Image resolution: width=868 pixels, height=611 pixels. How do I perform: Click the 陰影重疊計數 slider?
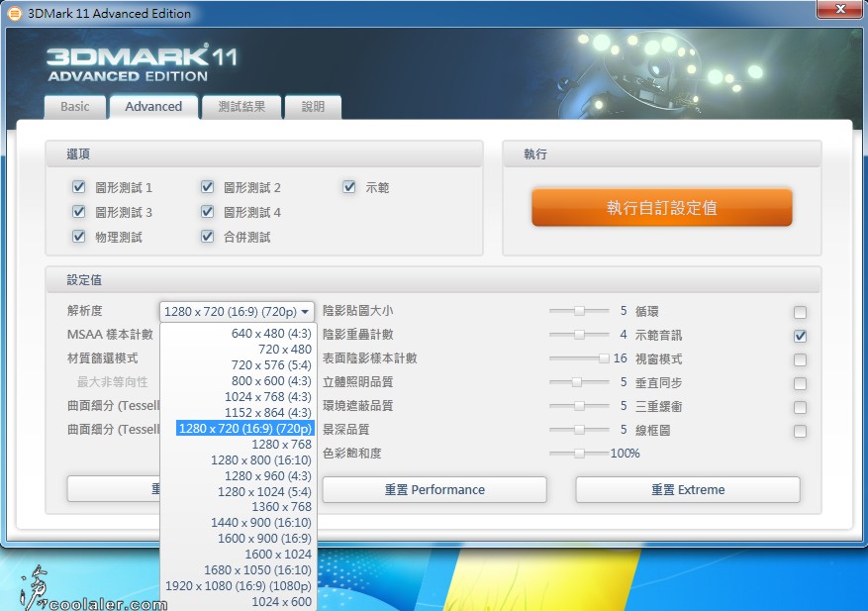[579, 335]
